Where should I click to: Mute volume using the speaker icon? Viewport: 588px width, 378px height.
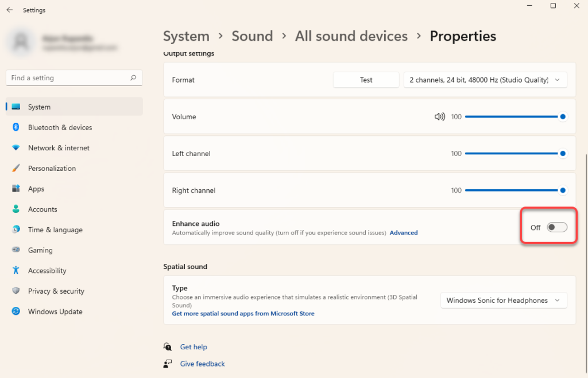439,116
